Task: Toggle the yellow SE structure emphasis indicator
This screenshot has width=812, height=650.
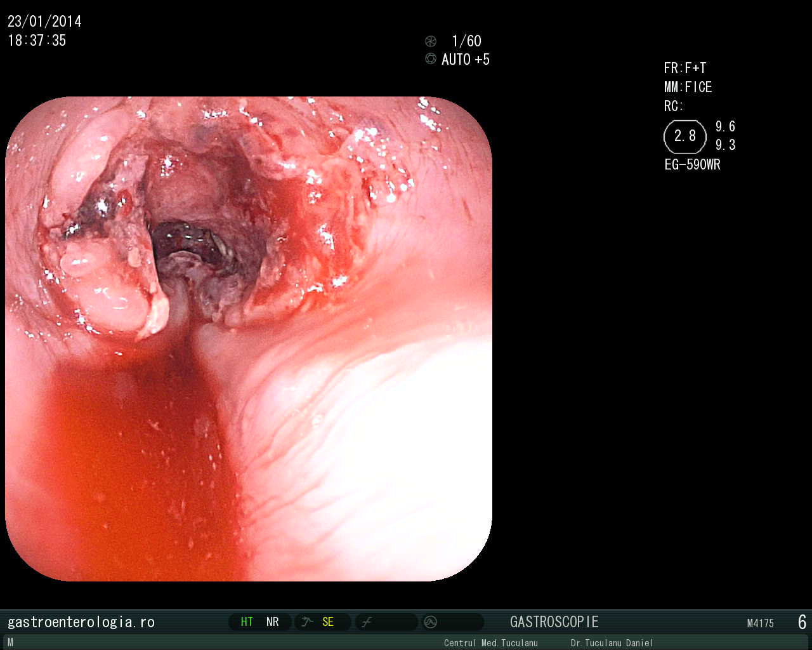Action: pos(328,622)
